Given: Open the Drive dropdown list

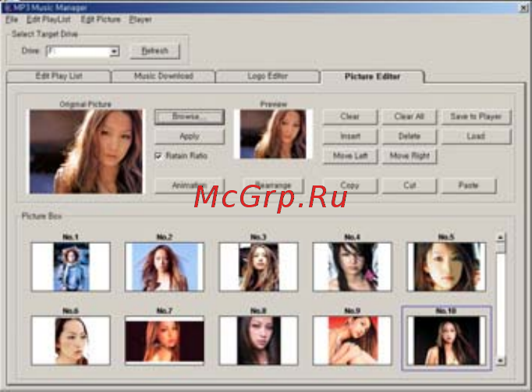Looking at the screenshot, I should tap(115, 51).
